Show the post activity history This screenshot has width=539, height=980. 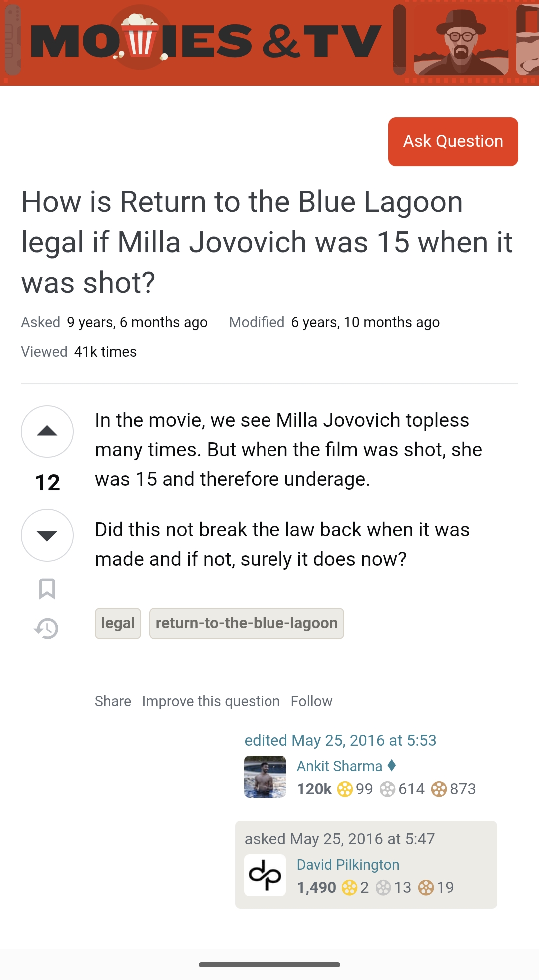pos(47,628)
